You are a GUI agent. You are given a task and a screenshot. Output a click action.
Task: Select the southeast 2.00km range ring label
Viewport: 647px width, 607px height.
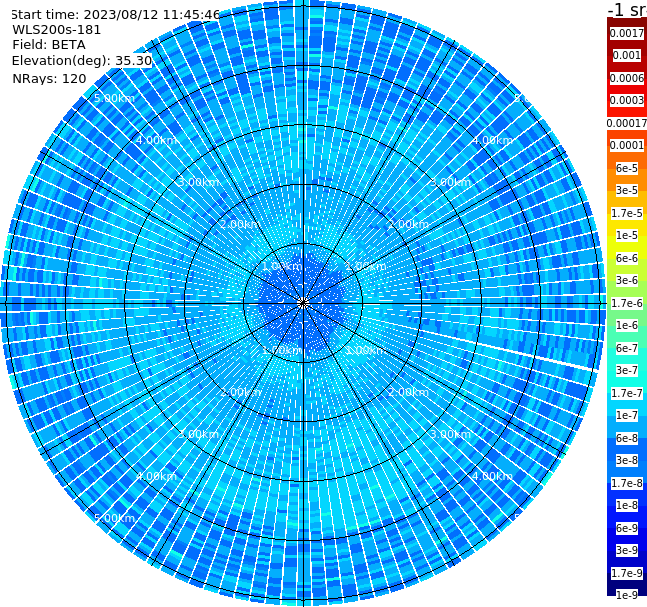408,392
